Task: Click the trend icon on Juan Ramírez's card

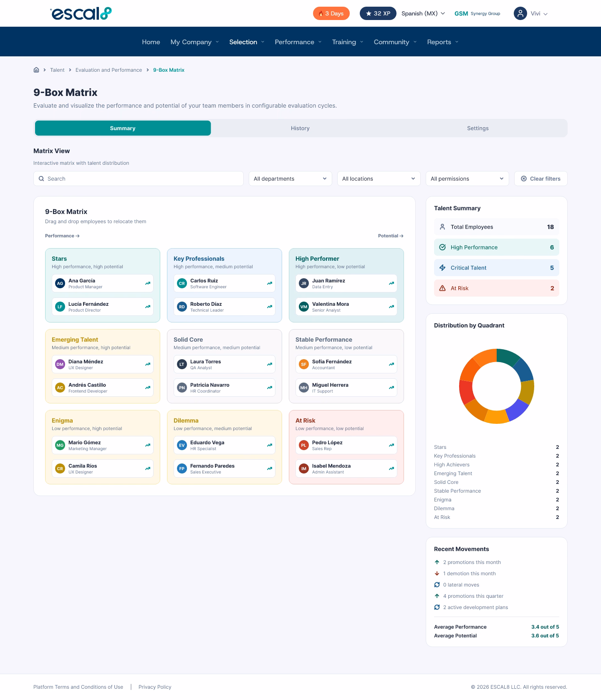Action: tap(391, 283)
